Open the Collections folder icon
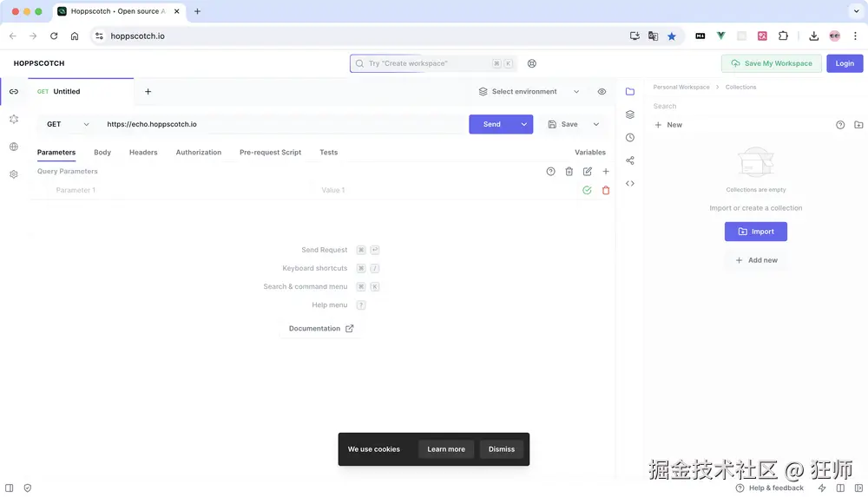The width and height of the screenshot is (868, 497). tap(630, 91)
